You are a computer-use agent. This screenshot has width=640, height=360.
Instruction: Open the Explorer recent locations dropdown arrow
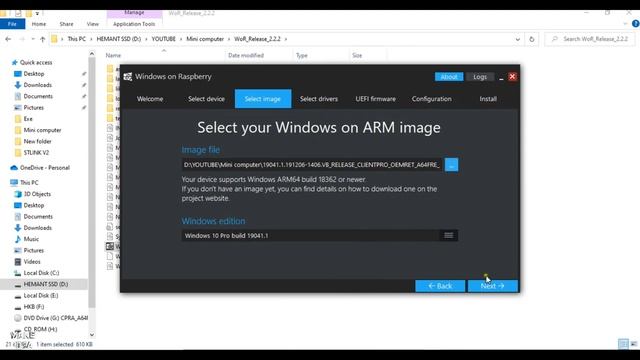click(x=33, y=39)
